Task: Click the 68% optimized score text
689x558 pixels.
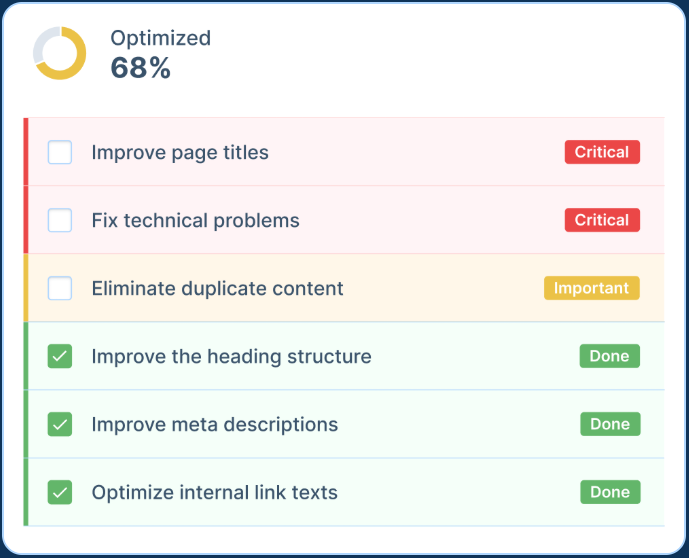Action: click(x=141, y=68)
